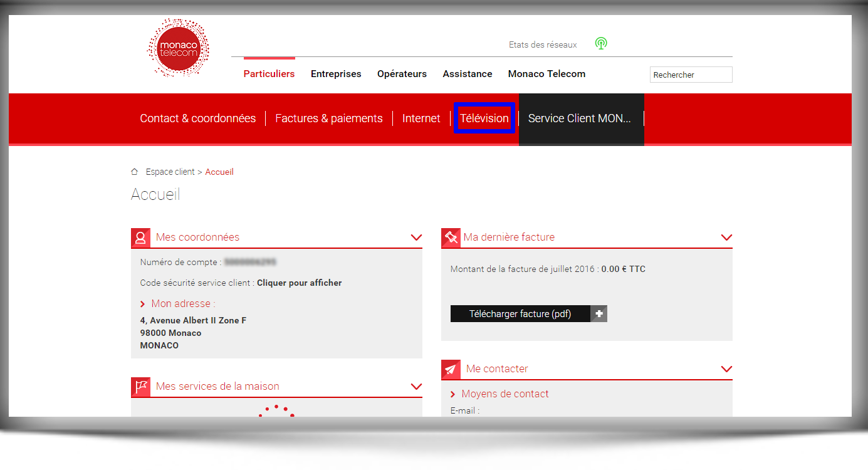Click the home icon in breadcrumb
868x470 pixels.
coord(134,172)
